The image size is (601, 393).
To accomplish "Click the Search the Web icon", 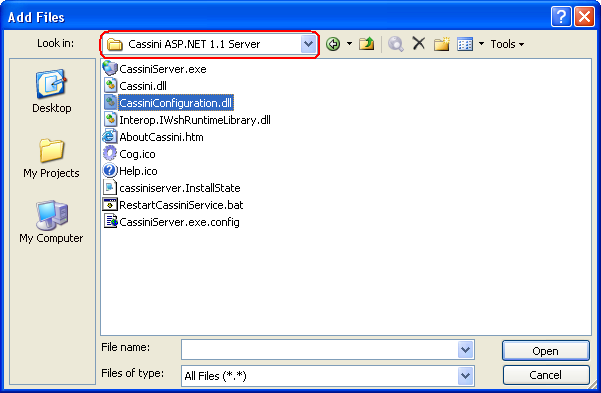I will tap(395, 44).
